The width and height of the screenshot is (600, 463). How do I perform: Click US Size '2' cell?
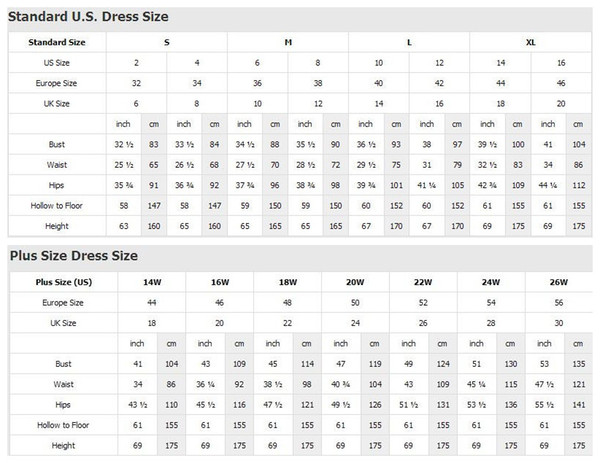[136, 62]
